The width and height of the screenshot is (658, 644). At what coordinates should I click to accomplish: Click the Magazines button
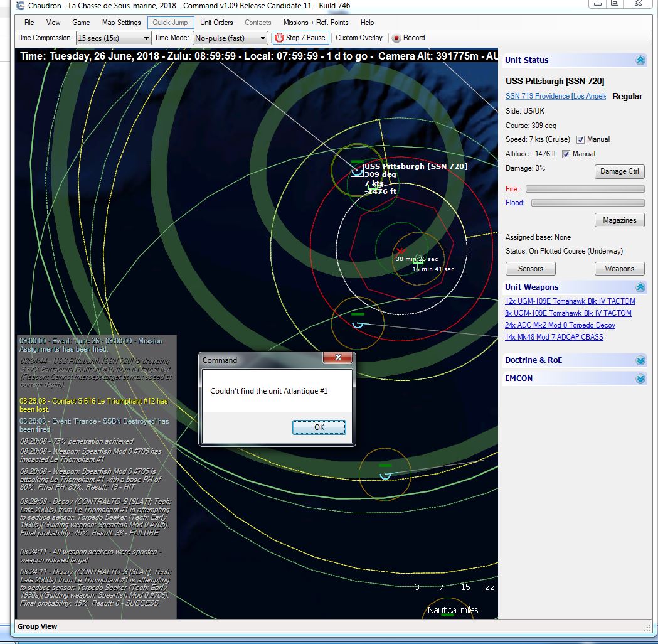(619, 220)
